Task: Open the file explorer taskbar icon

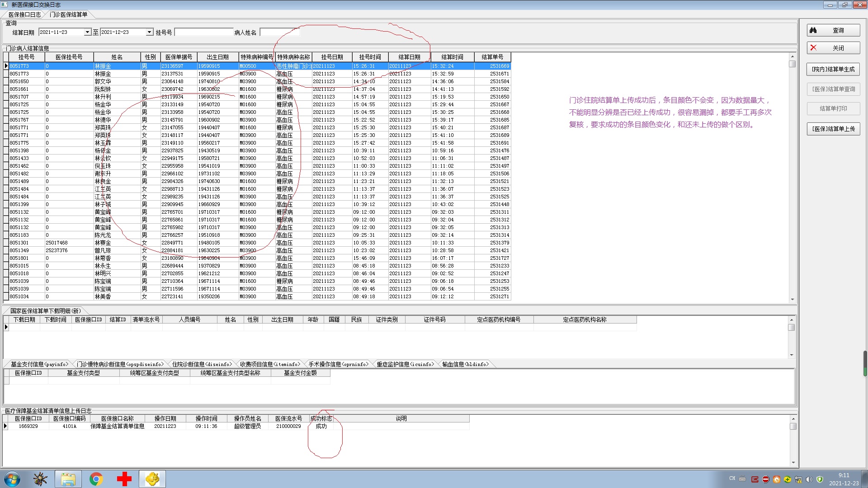Action: pos(68,479)
